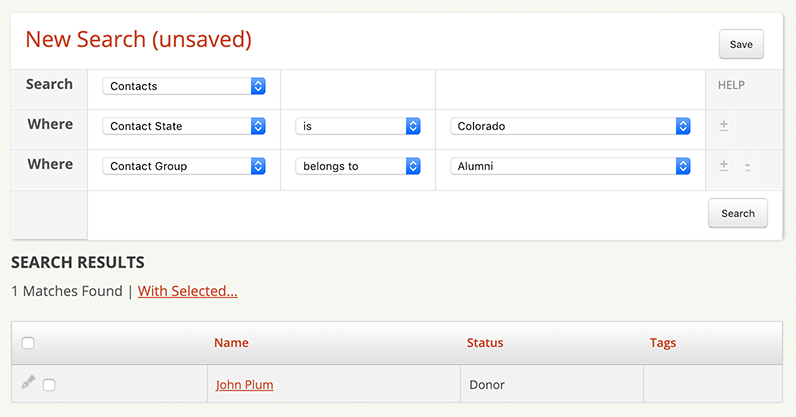Change the Colorado value dropdown
Viewport: 796px width, 417px height.
pyautogui.click(x=570, y=126)
